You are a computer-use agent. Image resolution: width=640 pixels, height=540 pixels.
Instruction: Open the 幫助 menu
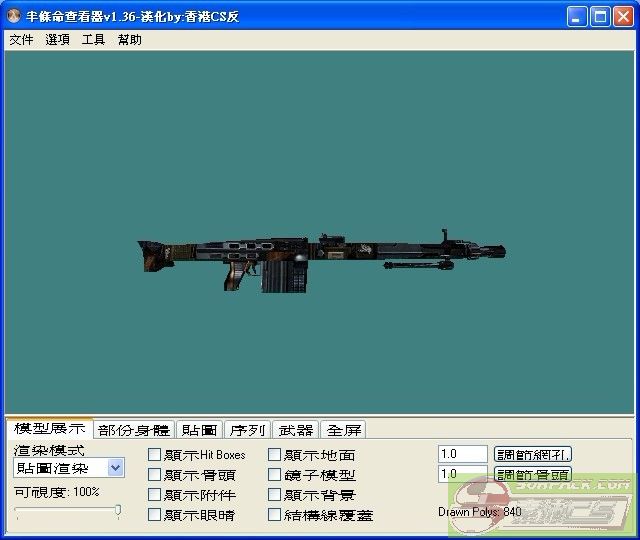(129, 40)
